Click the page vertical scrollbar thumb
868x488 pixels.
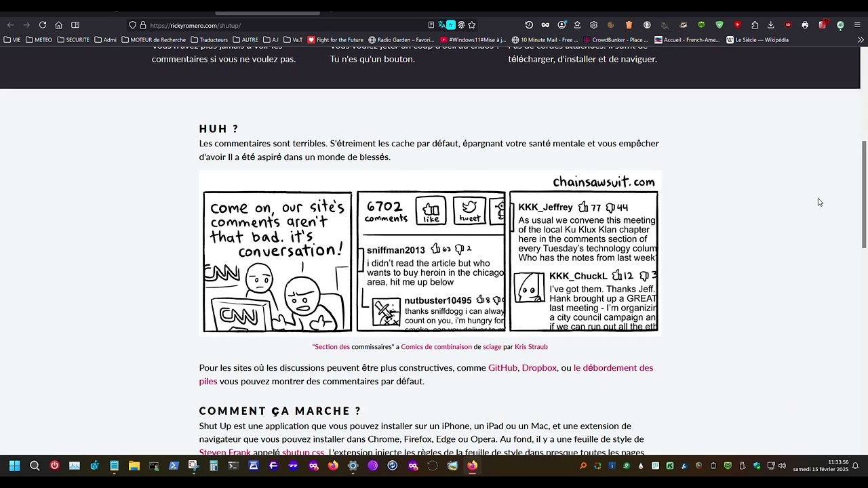[864, 195]
